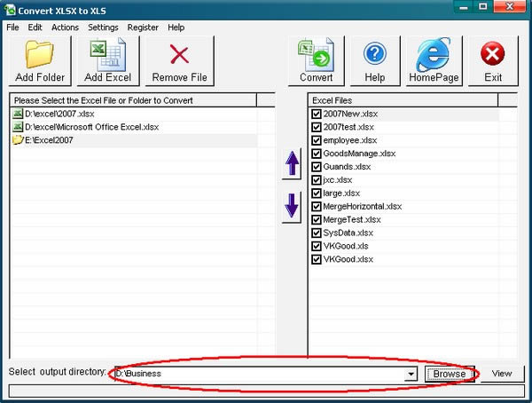
Task: Toggle the MergeTest.xlsx checkbox
Action: (x=317, y=220)
